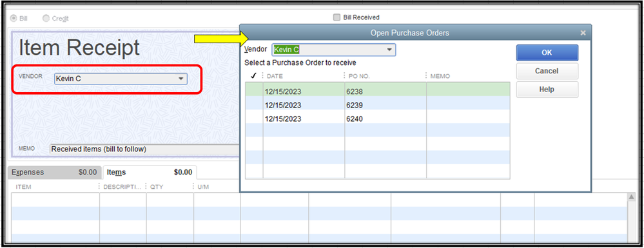
Task: Click the Cancel button
Action: (547, 71)
